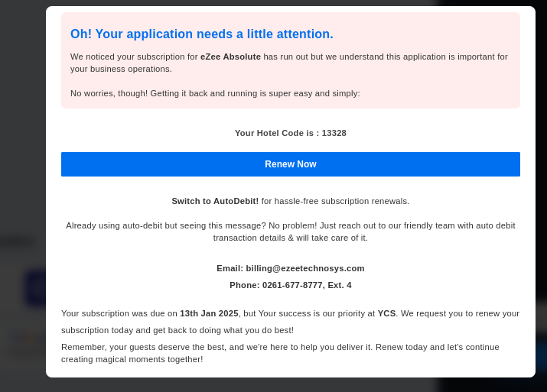Click the bold YCS text

386,313
